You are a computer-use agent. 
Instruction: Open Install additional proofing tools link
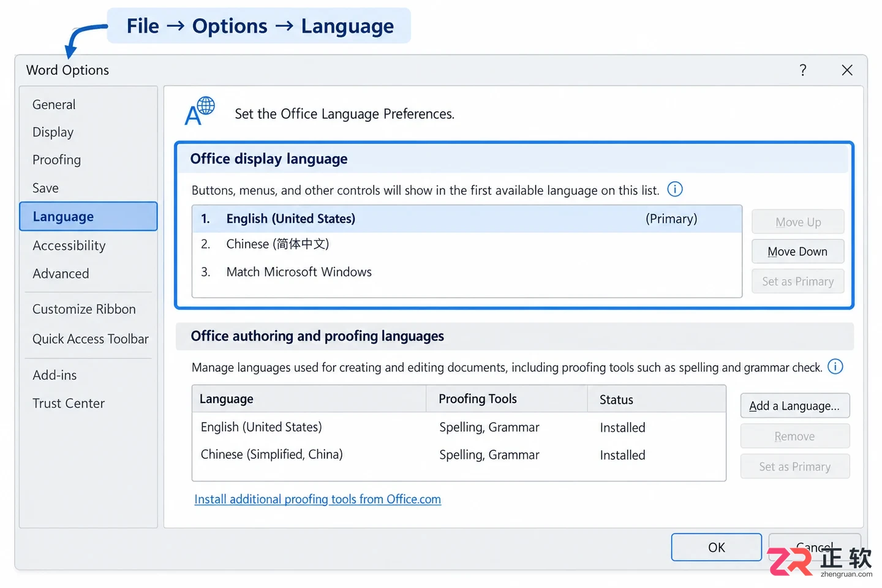click(317, 499)
